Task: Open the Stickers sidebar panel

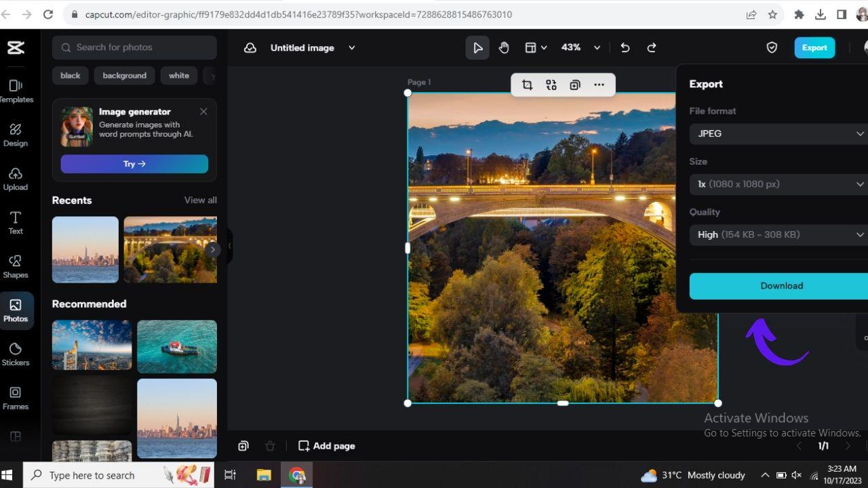Action: (16, 354)
